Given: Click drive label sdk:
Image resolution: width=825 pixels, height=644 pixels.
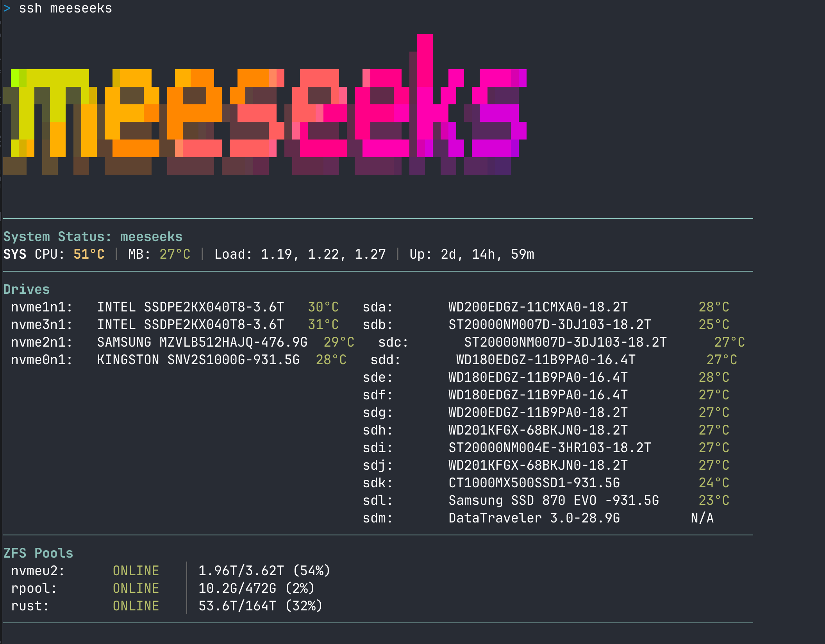Looking at the screenshot, I should pos(378,483).
